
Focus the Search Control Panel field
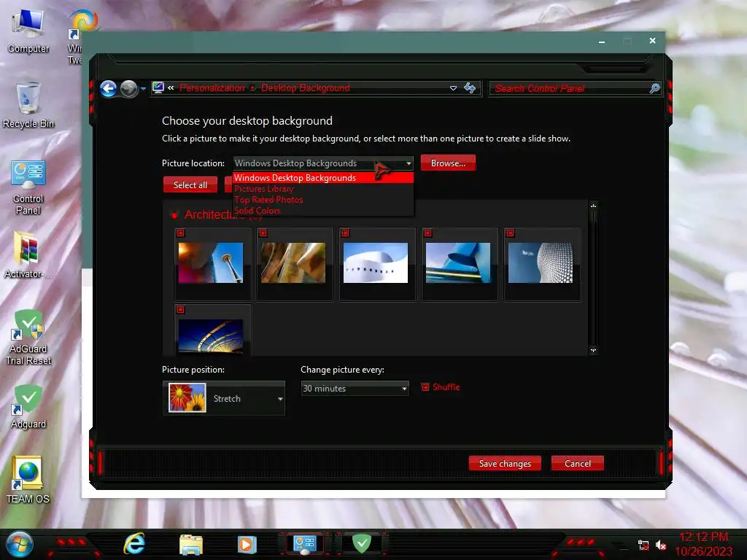pyautogui.click(x=570, y=88)
